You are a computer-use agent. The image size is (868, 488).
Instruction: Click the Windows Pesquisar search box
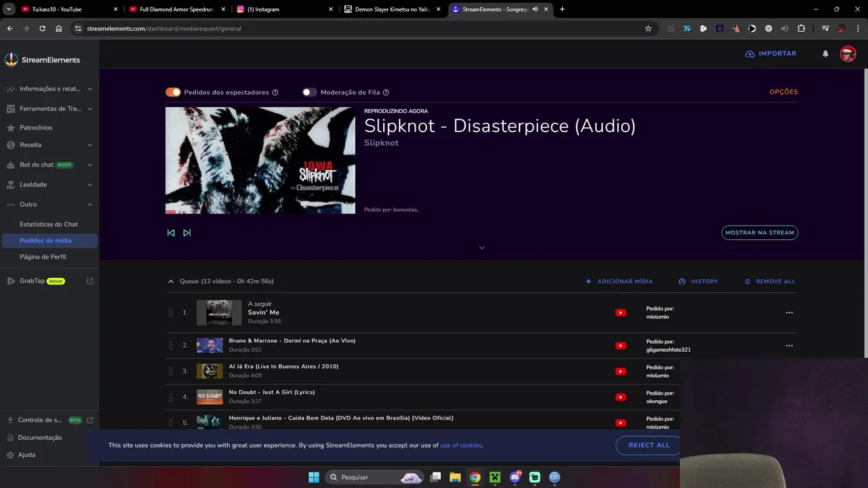(374, 477)
